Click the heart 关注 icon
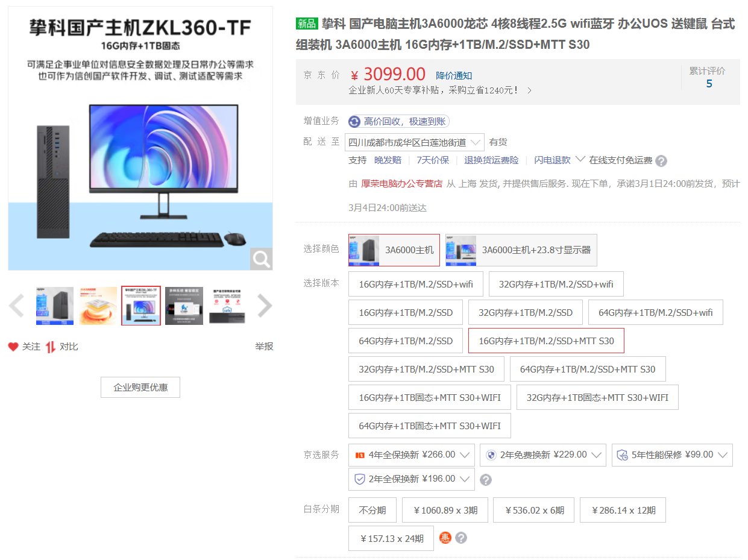The height and width of the screenshot is (560, 748). 13,347
